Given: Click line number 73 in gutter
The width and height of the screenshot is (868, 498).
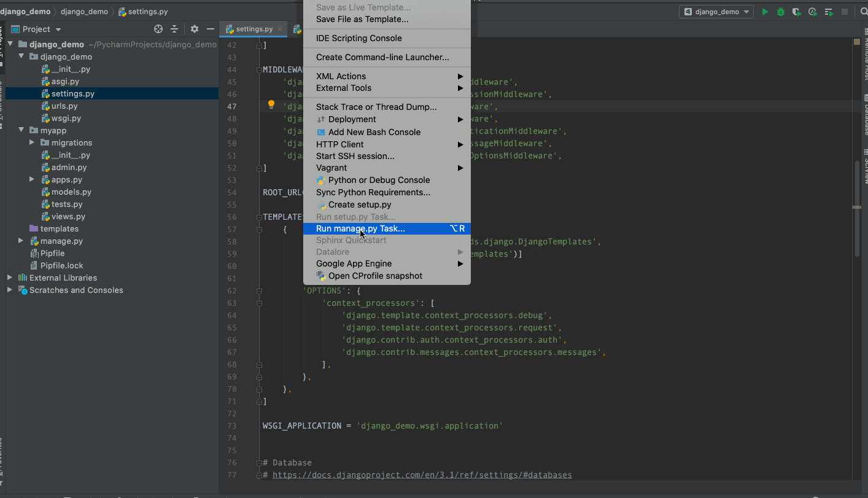Looking at the screenshot, I should [x=231, y=426].
